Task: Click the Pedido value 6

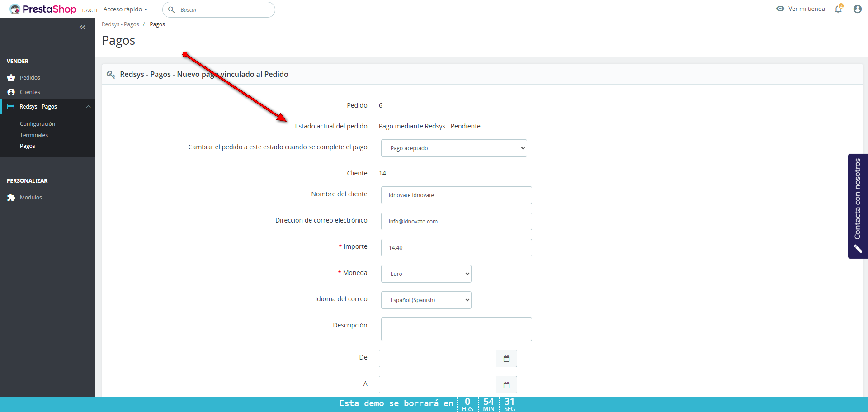Action: pos(381,105)
